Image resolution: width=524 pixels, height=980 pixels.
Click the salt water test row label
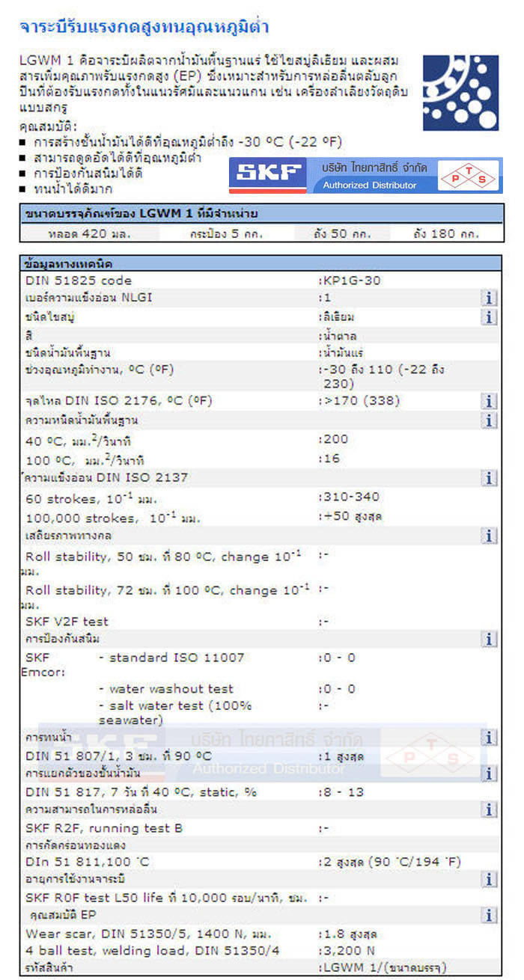(x=174, y=712)
